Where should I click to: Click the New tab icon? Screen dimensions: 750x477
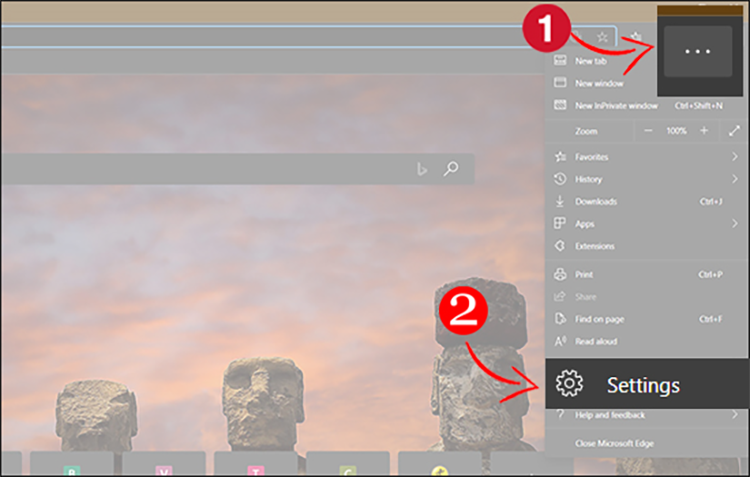560,60
